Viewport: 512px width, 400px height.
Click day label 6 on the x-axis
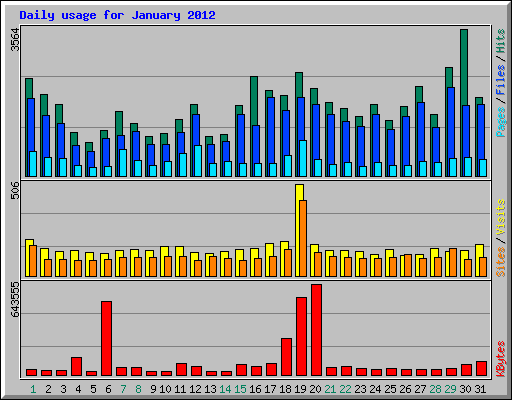point(108,389)
